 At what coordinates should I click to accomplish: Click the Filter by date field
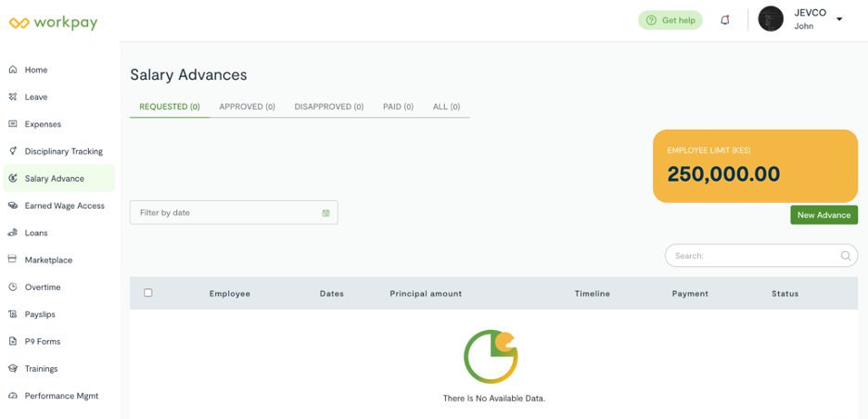tap(234, 212)
